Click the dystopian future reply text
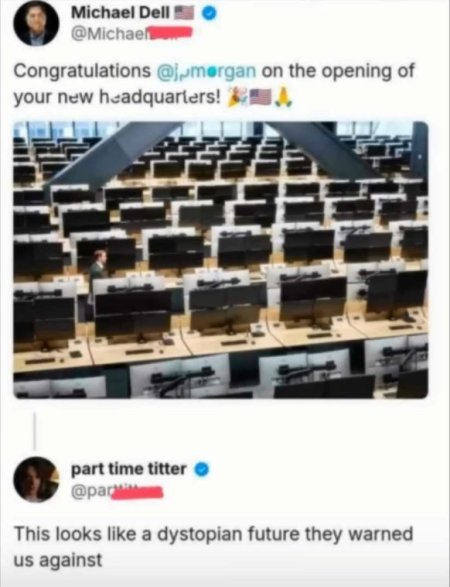 point(213,547)
